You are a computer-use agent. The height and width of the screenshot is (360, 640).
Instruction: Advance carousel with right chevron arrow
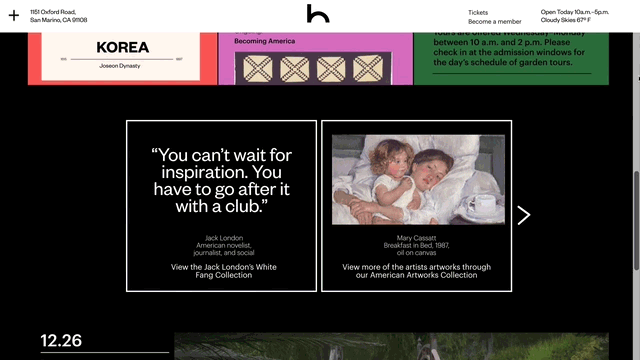click(x=524, y=215)
